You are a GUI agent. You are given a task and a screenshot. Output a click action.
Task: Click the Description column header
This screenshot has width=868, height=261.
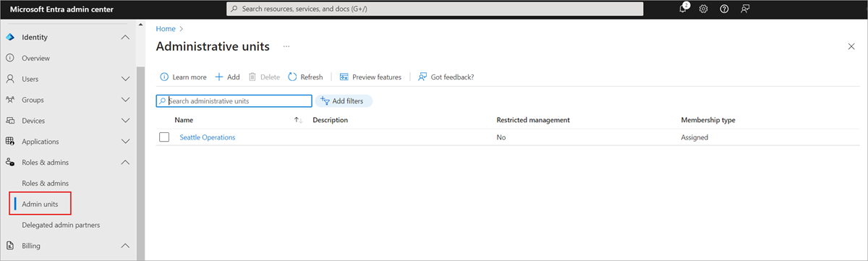pyautogui.click(x=331, y=120)
